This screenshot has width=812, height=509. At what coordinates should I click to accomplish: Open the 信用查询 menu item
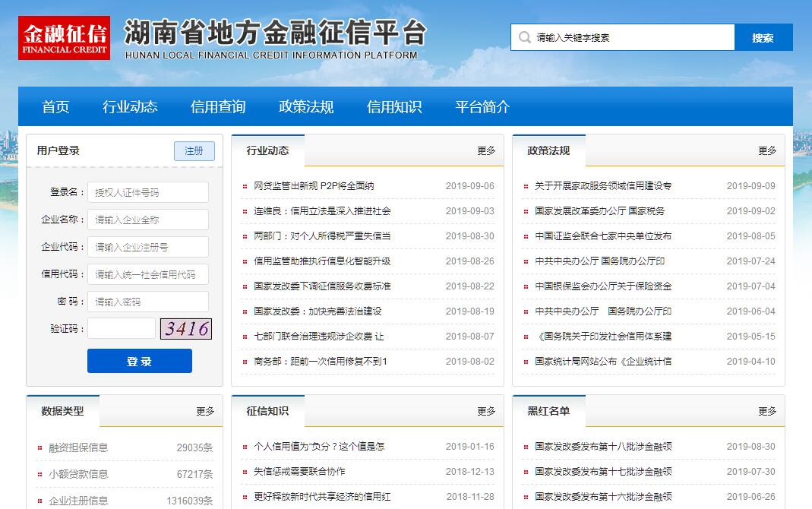coord(218,107)
